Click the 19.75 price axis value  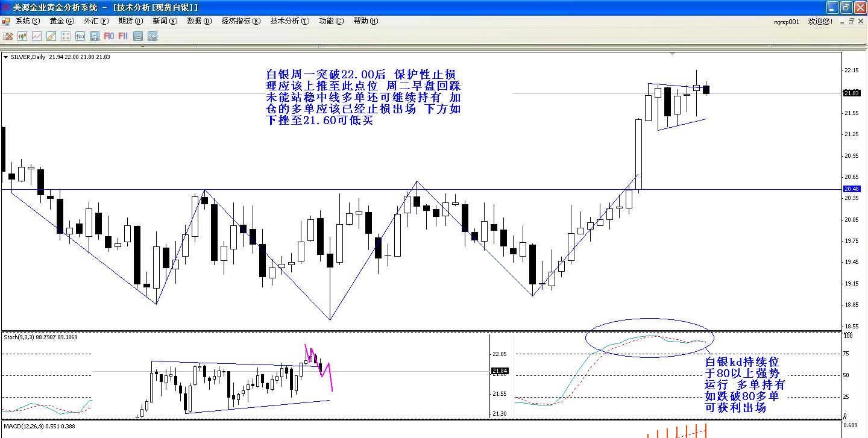852,241
